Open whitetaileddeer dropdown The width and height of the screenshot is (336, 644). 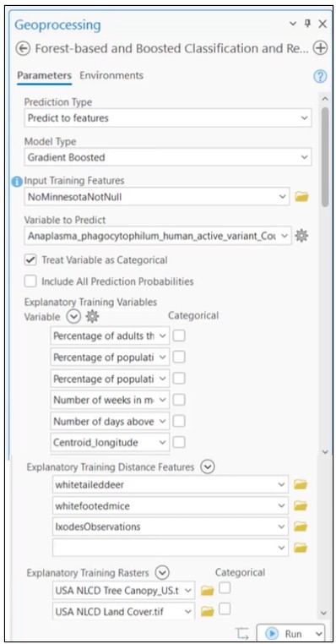(281, 484)
